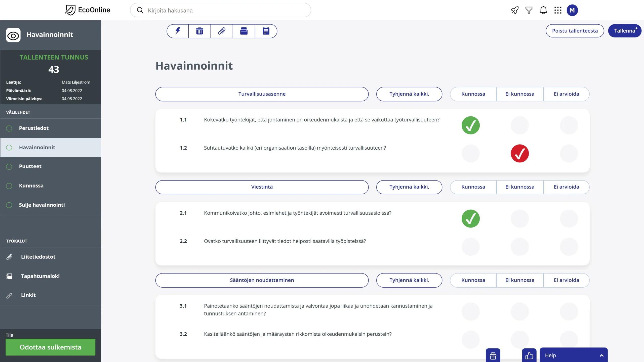Click the Help label in widget

(x=550, y=355)
